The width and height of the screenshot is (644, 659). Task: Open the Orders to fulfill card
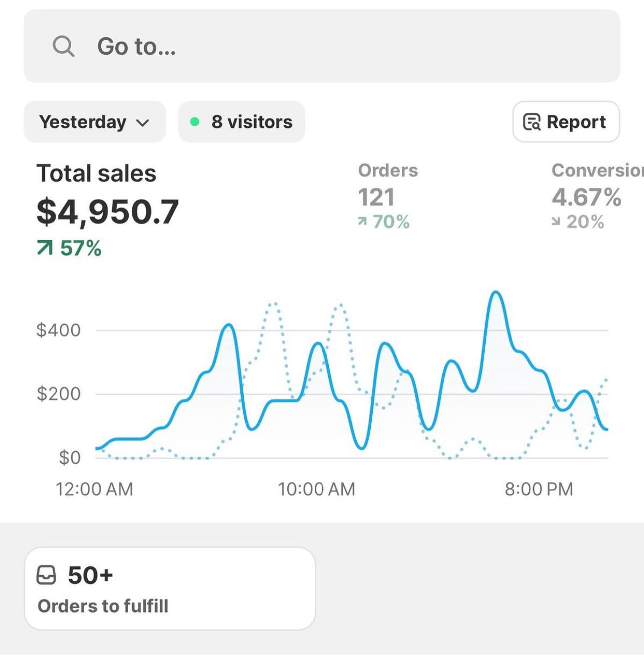point(170,589)
